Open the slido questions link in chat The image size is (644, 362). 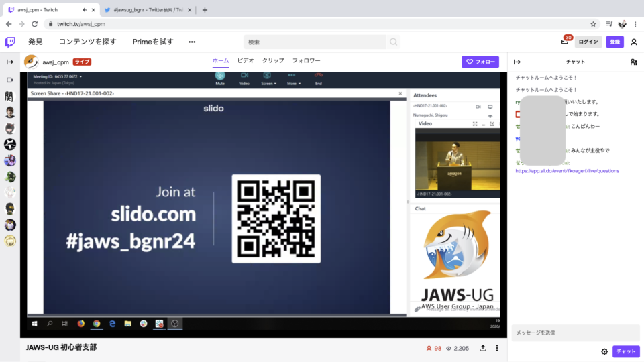[568, 171]
